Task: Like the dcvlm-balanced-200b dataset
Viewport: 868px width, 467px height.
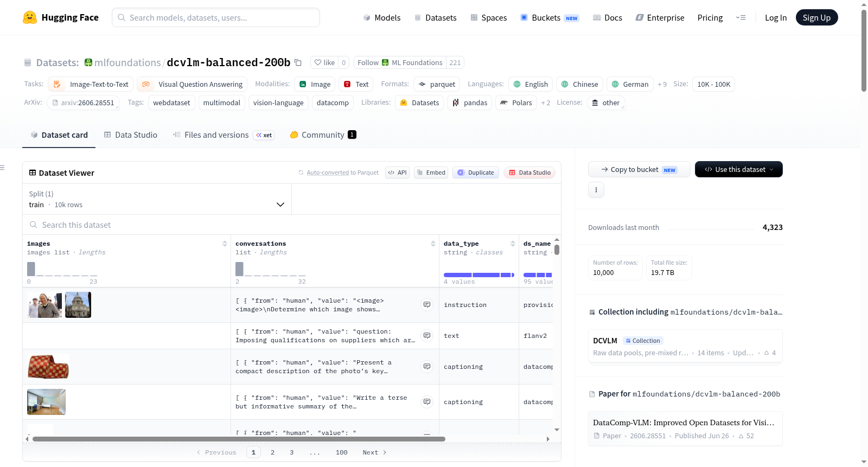Action: point(324,62)
